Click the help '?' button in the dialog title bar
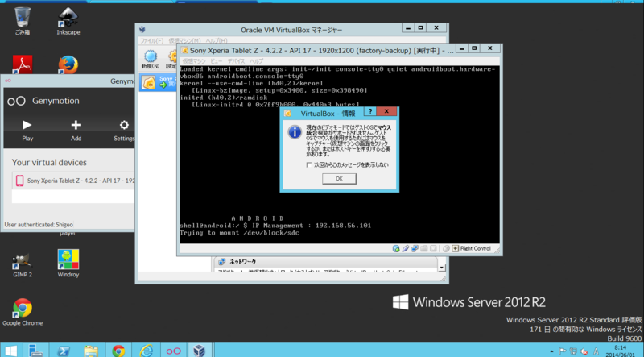 [369, 111]
